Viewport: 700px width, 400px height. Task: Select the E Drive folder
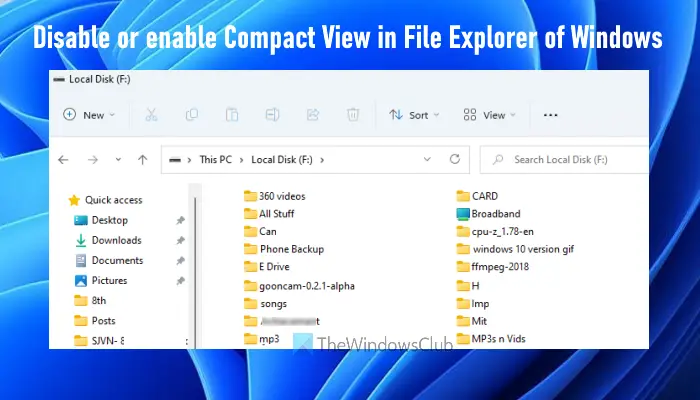[267, 267]
